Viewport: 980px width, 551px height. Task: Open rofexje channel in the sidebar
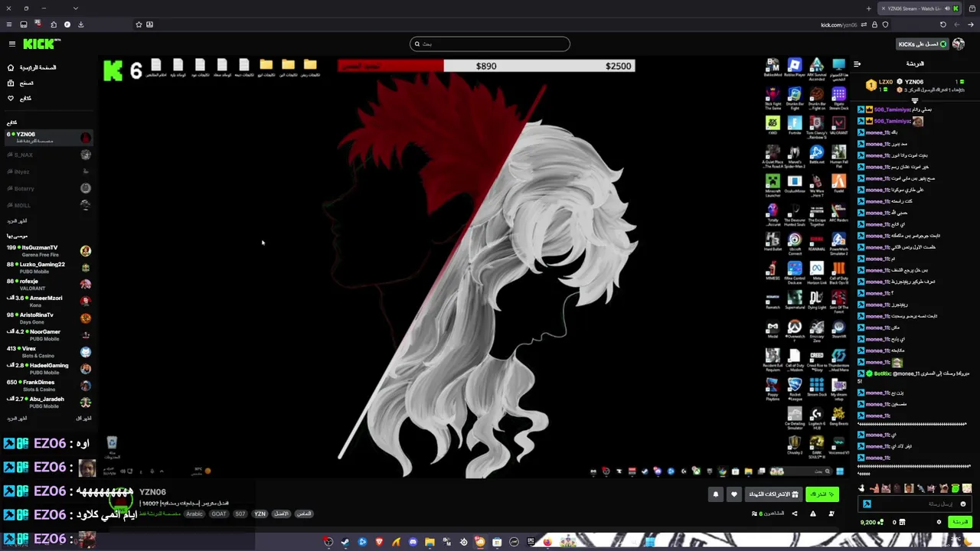(x=47, y=285)
